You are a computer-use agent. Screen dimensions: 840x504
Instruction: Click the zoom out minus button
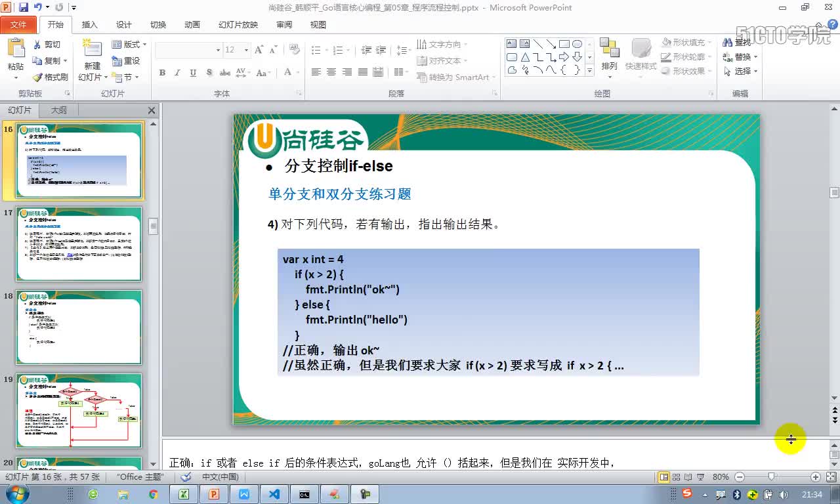[x=740, y=477]
